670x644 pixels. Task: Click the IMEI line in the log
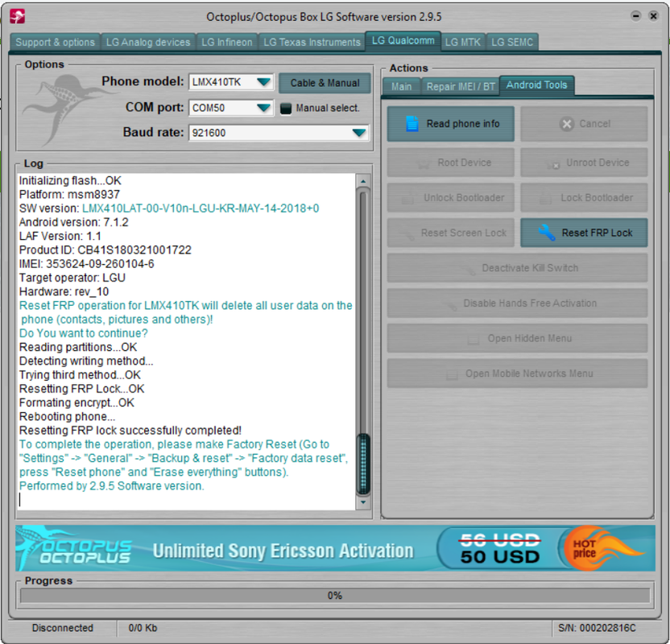point(87,264)
